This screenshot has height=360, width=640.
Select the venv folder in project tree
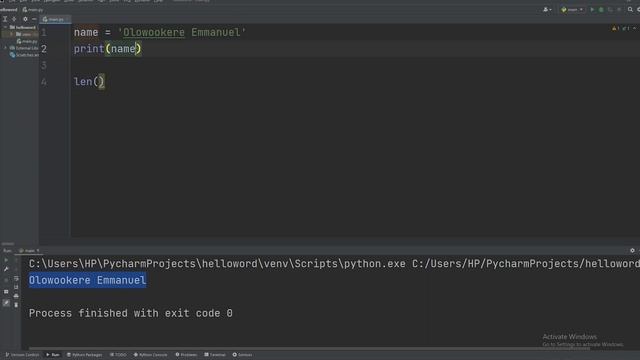coord(24,34)
